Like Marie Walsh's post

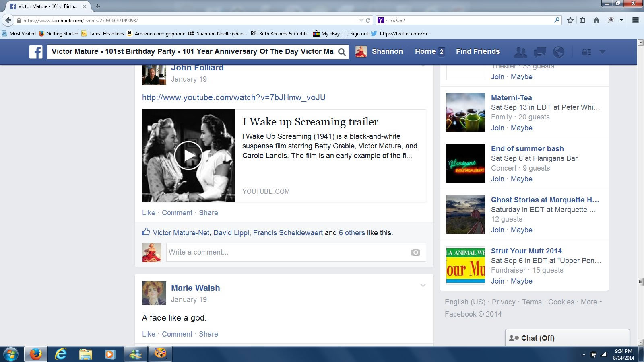coord(149,334)
